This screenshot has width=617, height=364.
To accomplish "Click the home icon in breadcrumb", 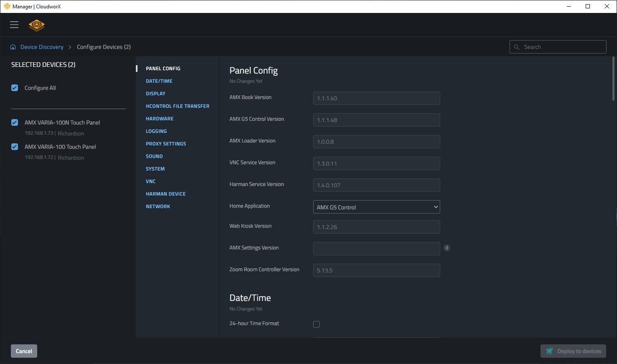I will pyautogui.click(x=13, y=47).
